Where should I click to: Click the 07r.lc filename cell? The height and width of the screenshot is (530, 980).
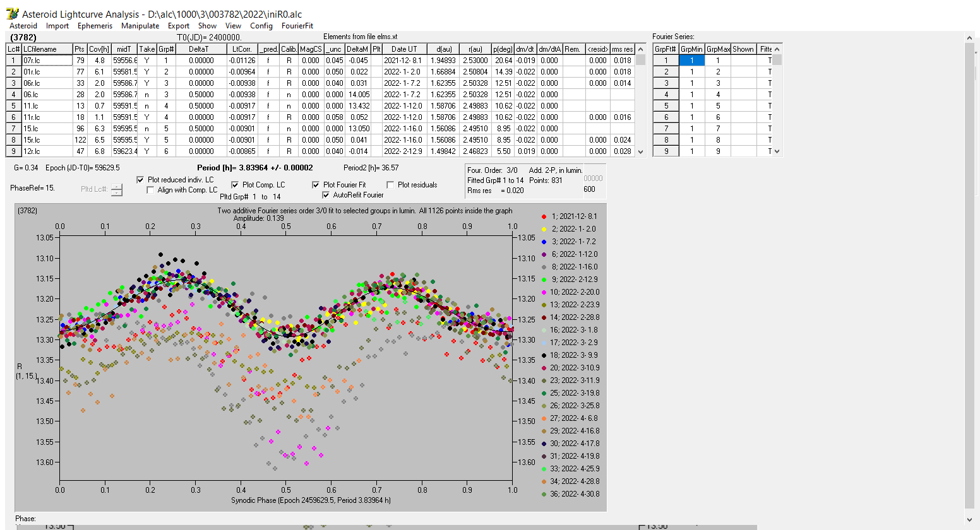coord(47,61)
